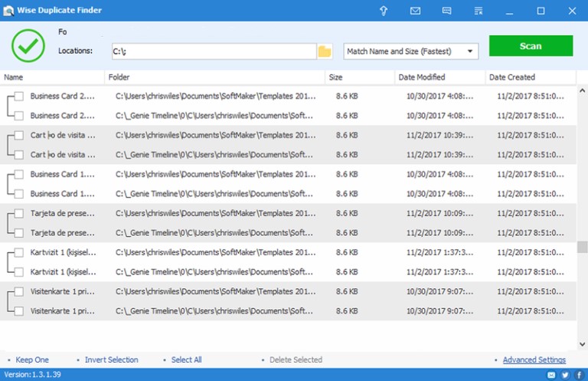Sort by the Date Created column header

(531, 77)
